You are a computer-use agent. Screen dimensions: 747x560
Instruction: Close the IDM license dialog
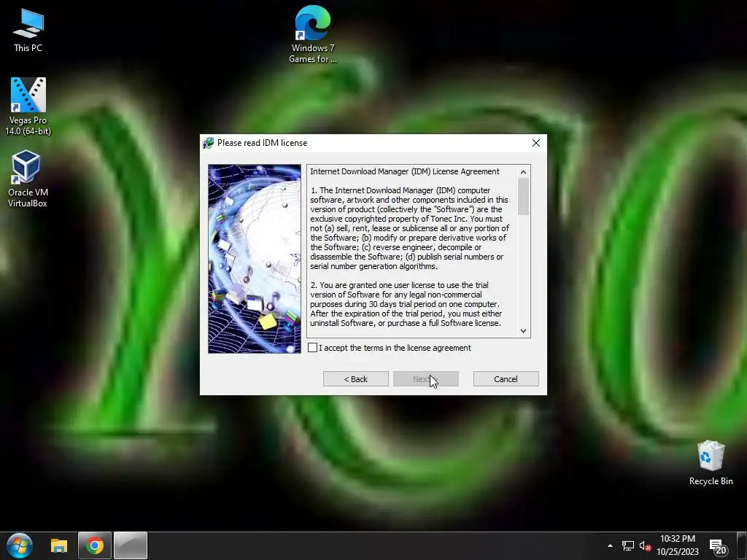[536, 143]
